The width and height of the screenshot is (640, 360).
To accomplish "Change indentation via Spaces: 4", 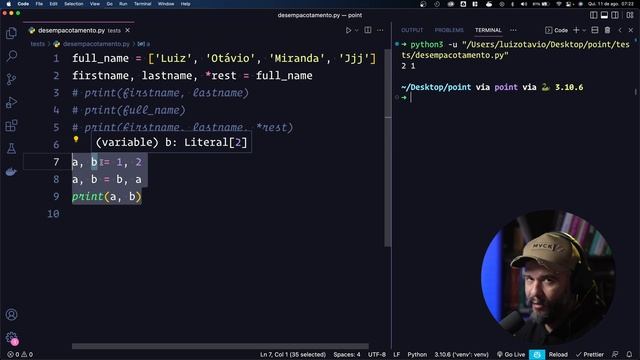I will tap(347, 354).
